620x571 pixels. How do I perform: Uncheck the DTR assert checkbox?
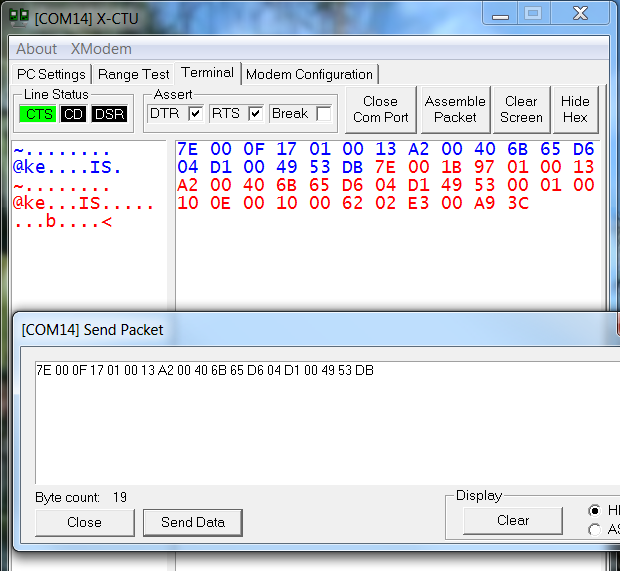(x=195, y=114)
